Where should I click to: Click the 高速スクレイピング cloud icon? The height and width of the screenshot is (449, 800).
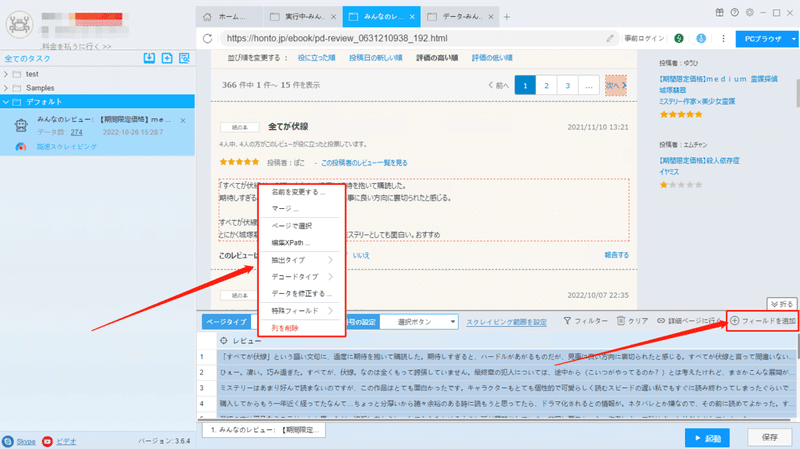pos(21,146)
